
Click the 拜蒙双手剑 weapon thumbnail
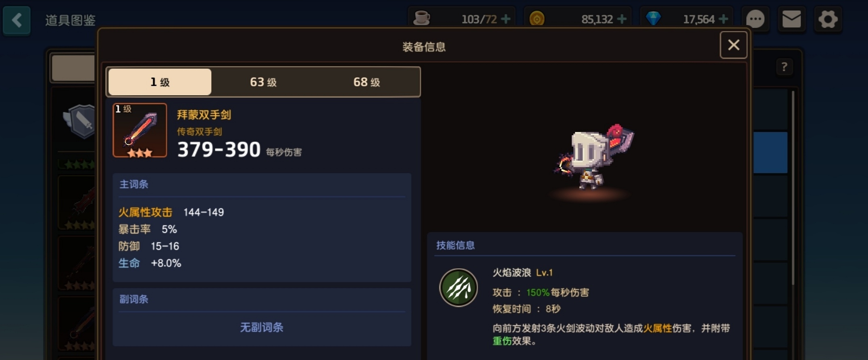139,130
